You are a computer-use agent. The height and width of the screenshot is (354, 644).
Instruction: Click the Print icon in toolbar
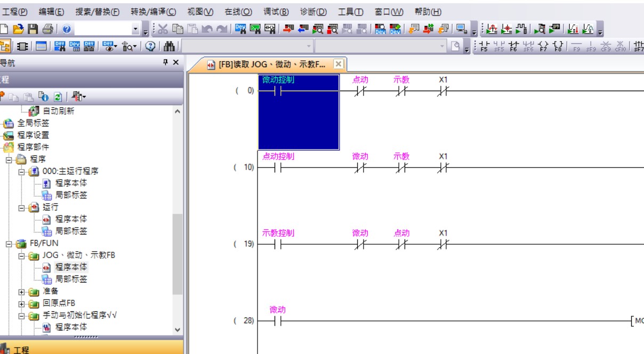click(x=47, y=29)
